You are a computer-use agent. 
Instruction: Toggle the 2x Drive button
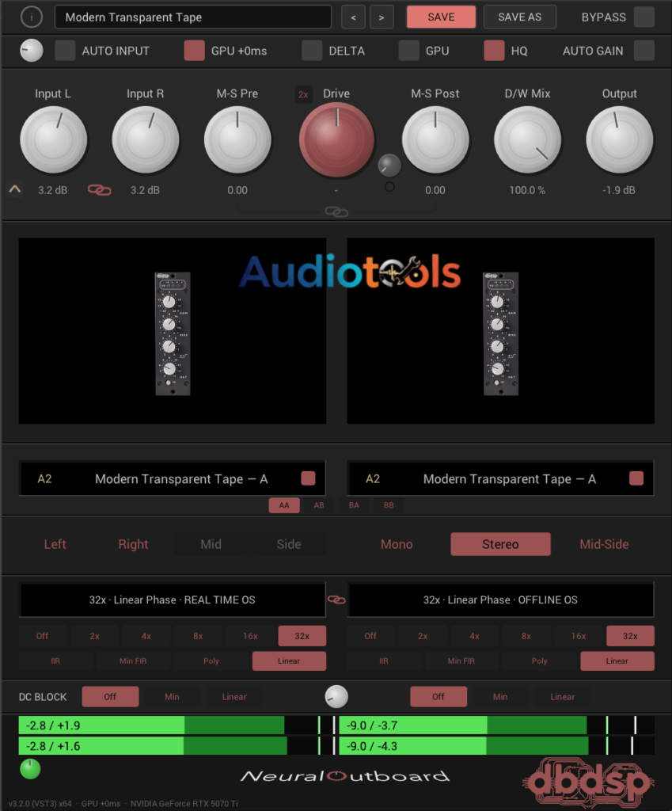point(303,95)
